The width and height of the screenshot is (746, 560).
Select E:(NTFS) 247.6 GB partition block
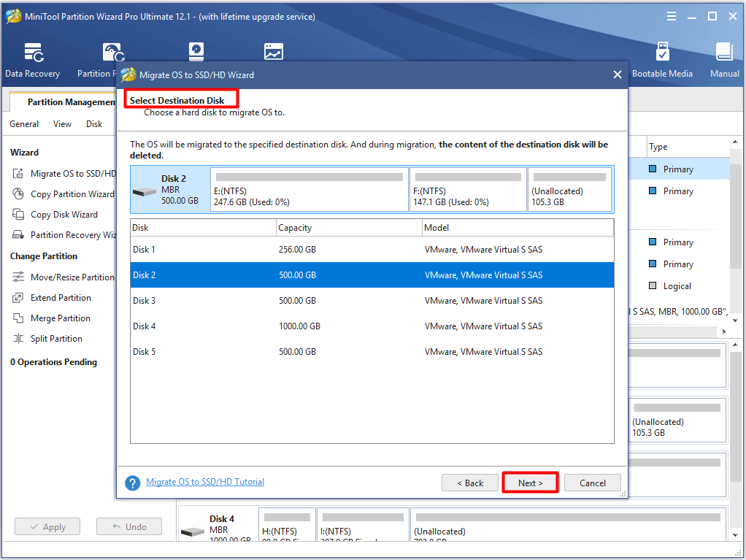309,189
